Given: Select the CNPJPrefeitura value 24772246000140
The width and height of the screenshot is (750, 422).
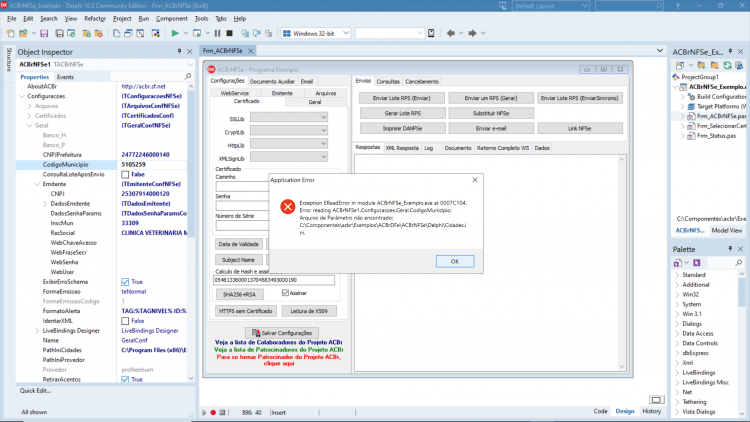Looking at the screenshot, I should (145, 155).
